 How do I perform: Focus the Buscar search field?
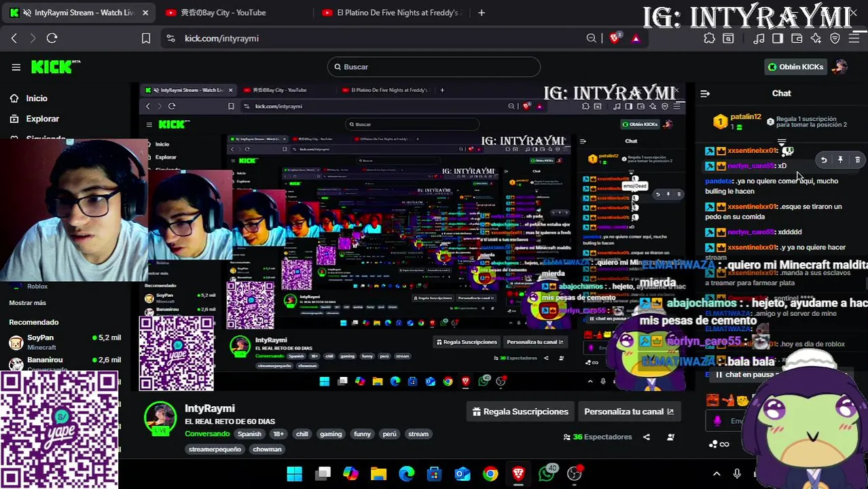click(433, 67)
